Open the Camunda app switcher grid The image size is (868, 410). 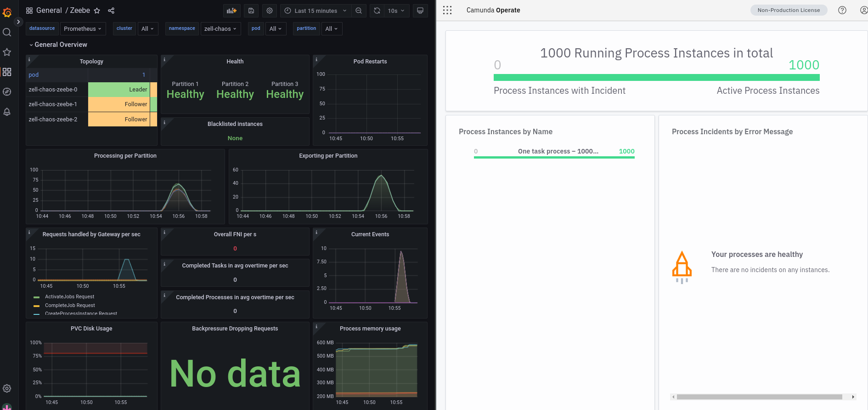[447, 10]
